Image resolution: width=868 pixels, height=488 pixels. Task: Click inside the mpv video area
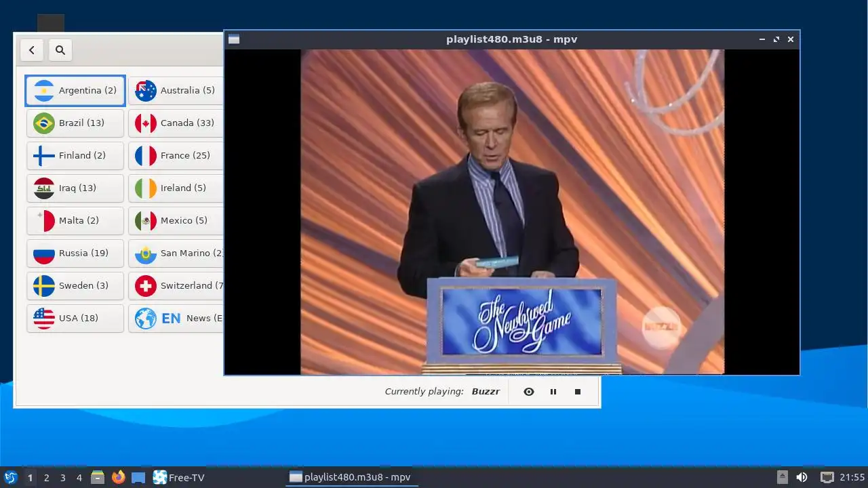coord(512,211)
